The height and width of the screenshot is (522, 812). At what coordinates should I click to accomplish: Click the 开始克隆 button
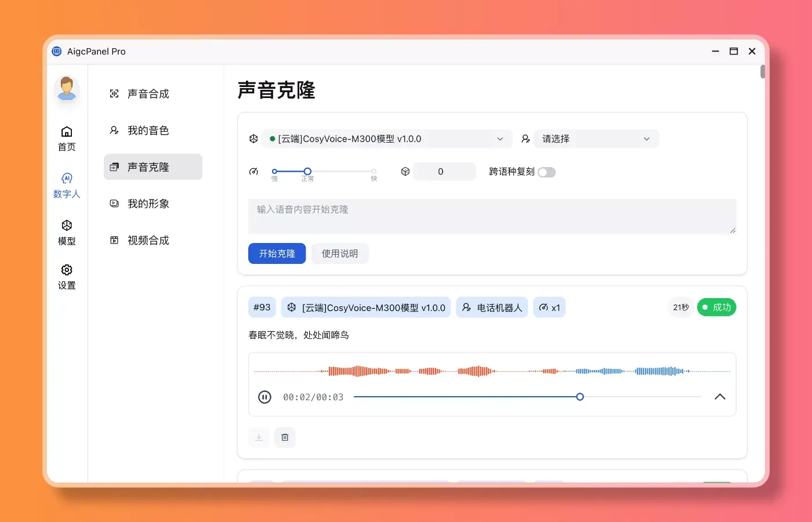277,253
